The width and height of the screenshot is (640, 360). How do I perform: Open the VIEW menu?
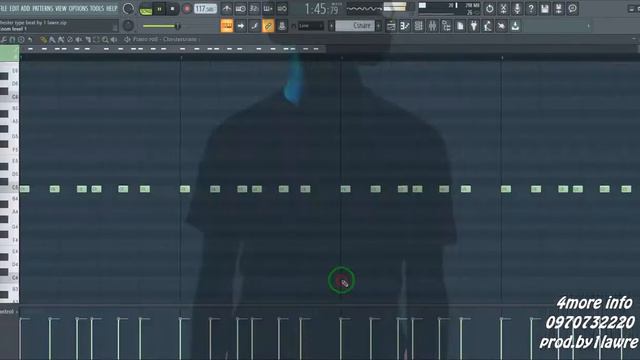click(x=61, y=8)
